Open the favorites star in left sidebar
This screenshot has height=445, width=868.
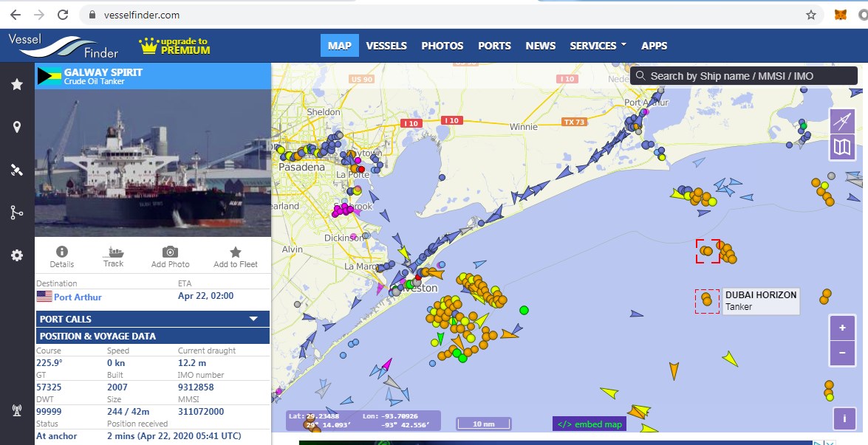[17, 85]
